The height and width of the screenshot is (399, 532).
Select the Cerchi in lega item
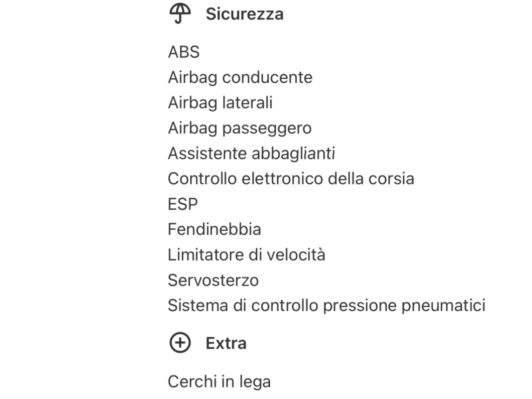(219, 382)
